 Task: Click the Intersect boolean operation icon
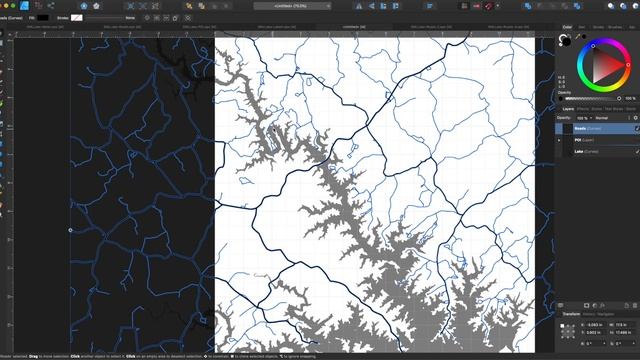552,6
